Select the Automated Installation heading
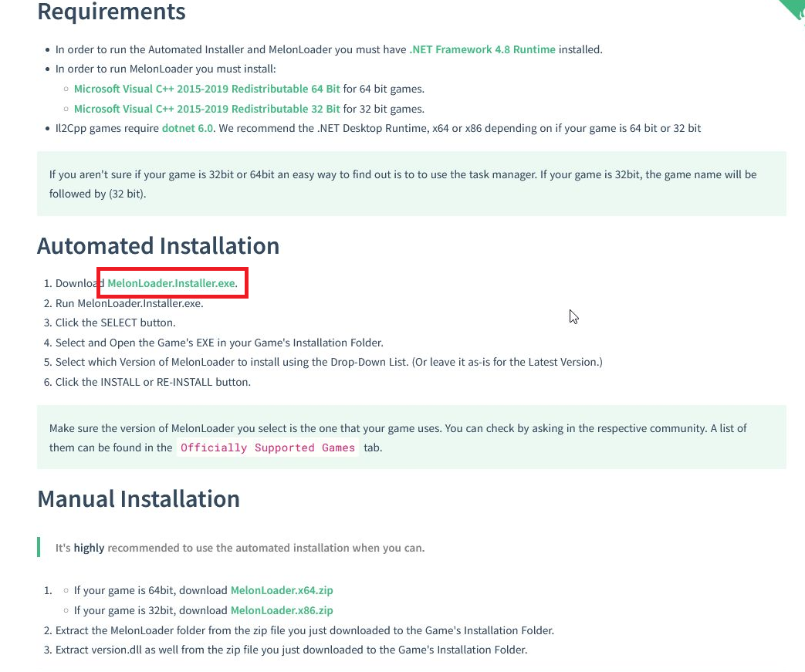The width and height of the screenshot is (805, 672). coord(158,246)
